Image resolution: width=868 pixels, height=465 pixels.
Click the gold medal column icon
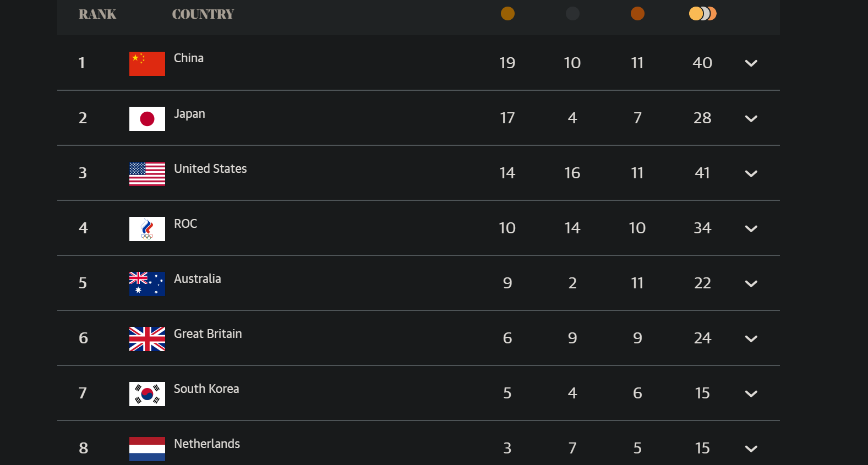507,14
